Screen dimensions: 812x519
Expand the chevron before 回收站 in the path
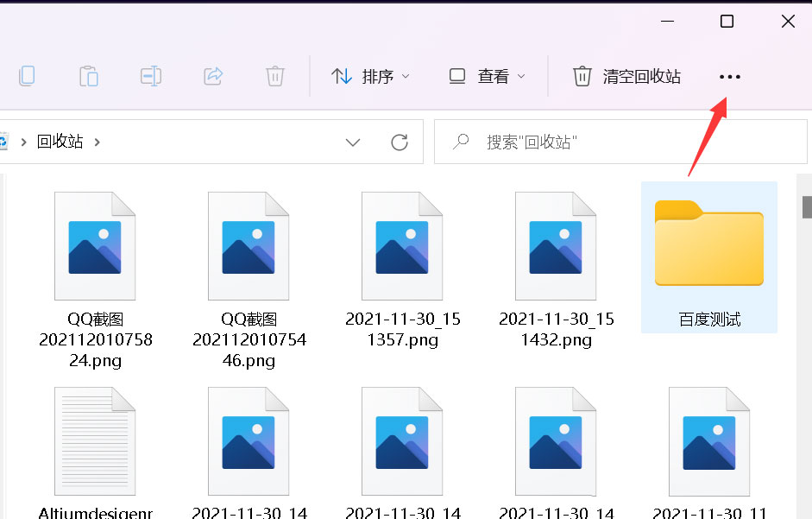coord(23,142)
